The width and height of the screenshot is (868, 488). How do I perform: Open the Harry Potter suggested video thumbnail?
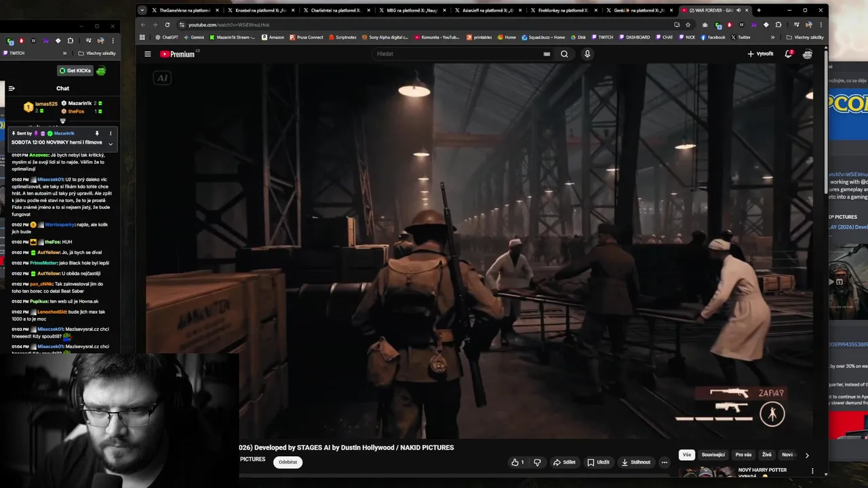[x=707, y=473]
